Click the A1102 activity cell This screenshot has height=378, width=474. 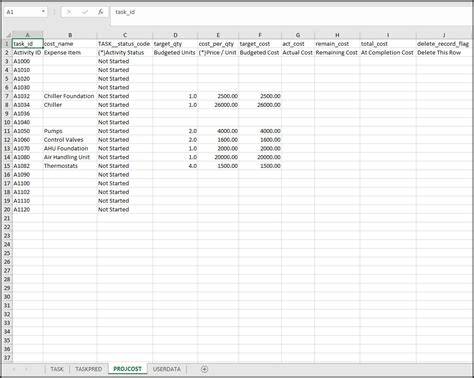pyautogui.click(x=28, y=192)
